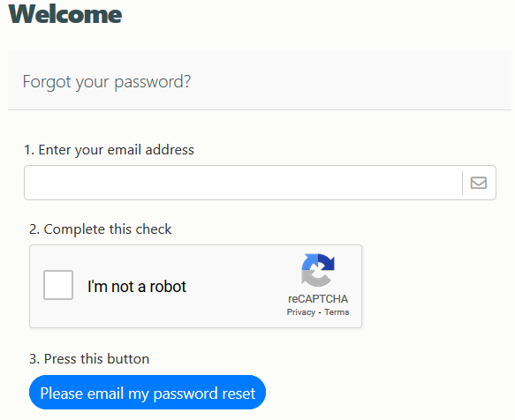Click the Enter your email address label
Viewport: 515px width, 420px height.
[109, 150]
